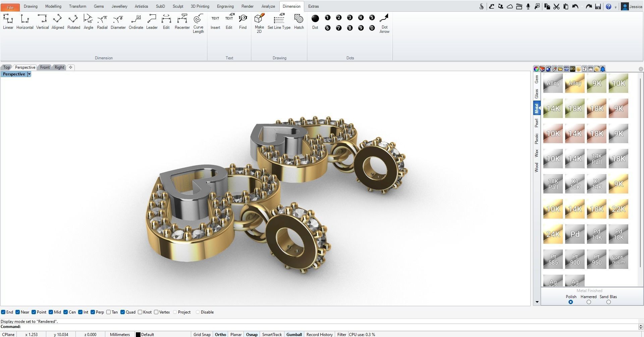Image resolution: width=644 pixels, height=337 pixels.
Task: Enable the Tan osnap checkbox
Action: pos(108,312)
